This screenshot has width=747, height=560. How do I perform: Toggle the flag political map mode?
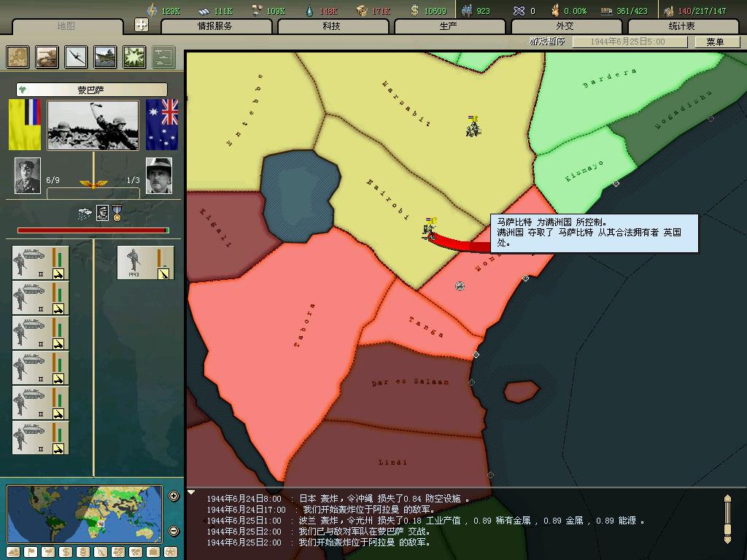pos(31,552)
